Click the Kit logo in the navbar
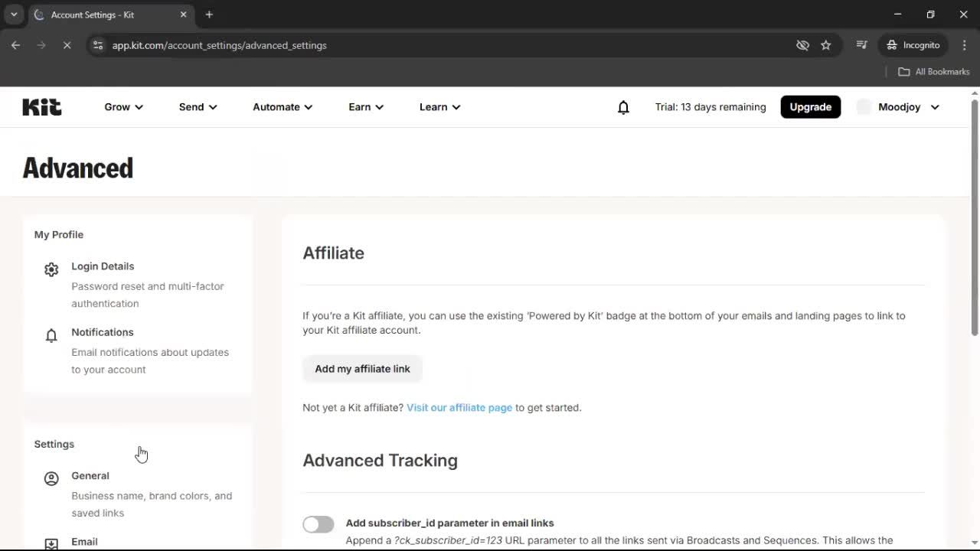980x551 pixels. click(41, 106)
